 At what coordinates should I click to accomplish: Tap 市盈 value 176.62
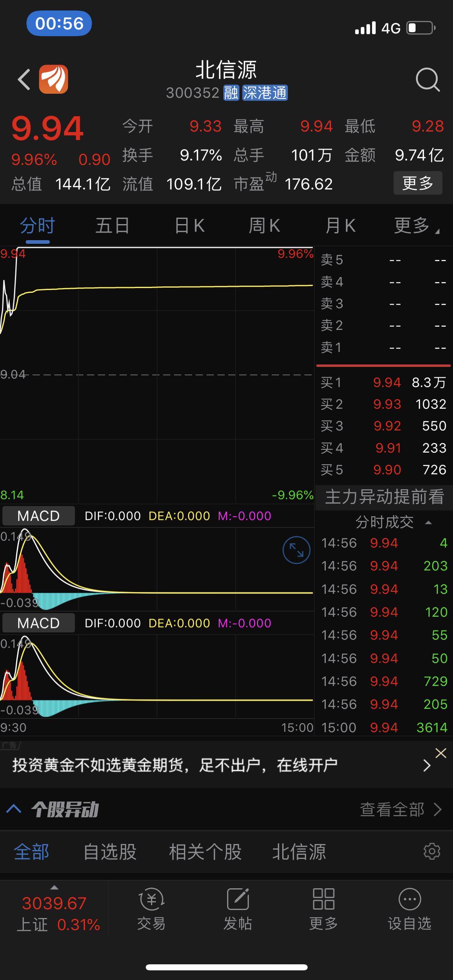[308, 184]
